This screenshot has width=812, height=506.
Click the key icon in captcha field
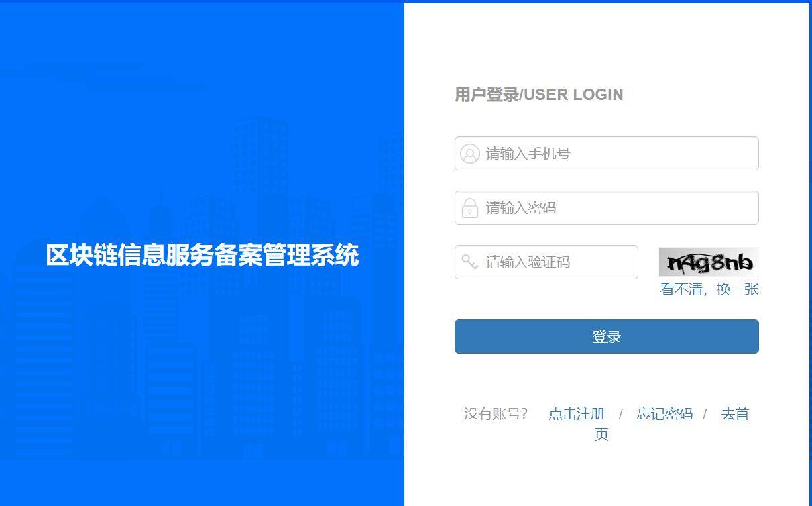click(x=469, y=262)
